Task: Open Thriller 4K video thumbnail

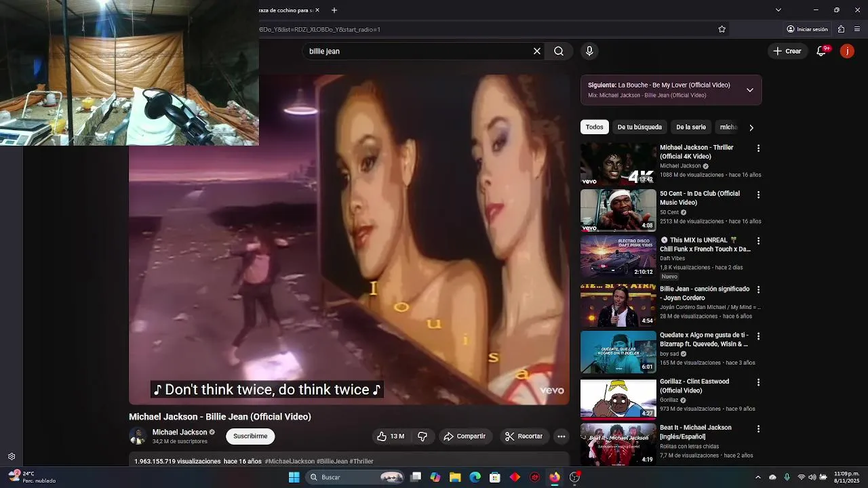Action: [x=618, y=164]
